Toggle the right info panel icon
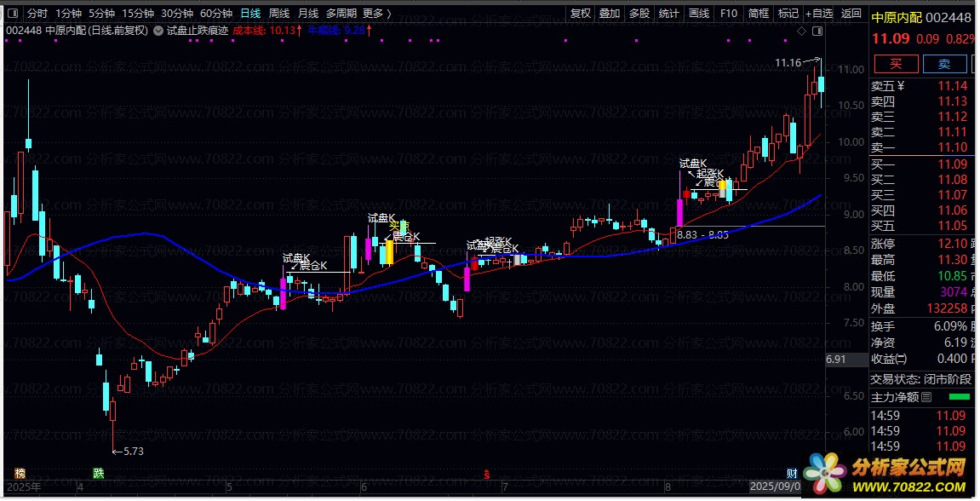Viewport: 980px width, 501px height. (817, 31)
